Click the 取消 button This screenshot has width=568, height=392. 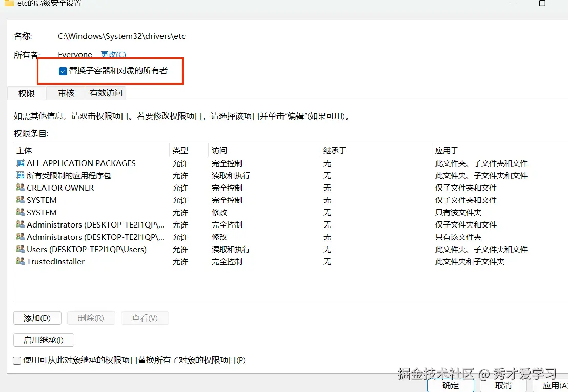503,385
